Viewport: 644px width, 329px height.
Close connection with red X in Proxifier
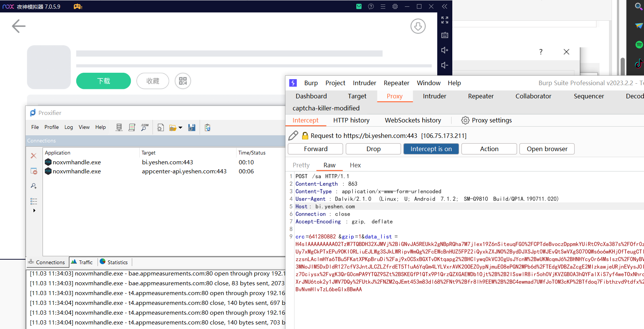pyautogui.click(x=34, y=156)
